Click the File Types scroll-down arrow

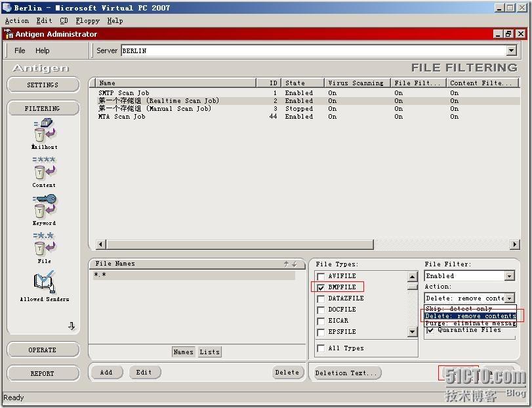point(412,331)
